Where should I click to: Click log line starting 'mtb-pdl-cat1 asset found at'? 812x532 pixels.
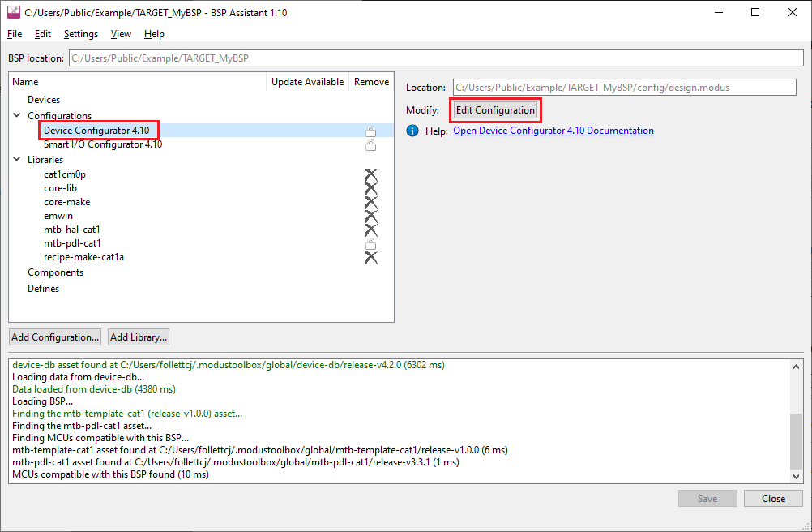pyautogui.click(x=236, y=462)
